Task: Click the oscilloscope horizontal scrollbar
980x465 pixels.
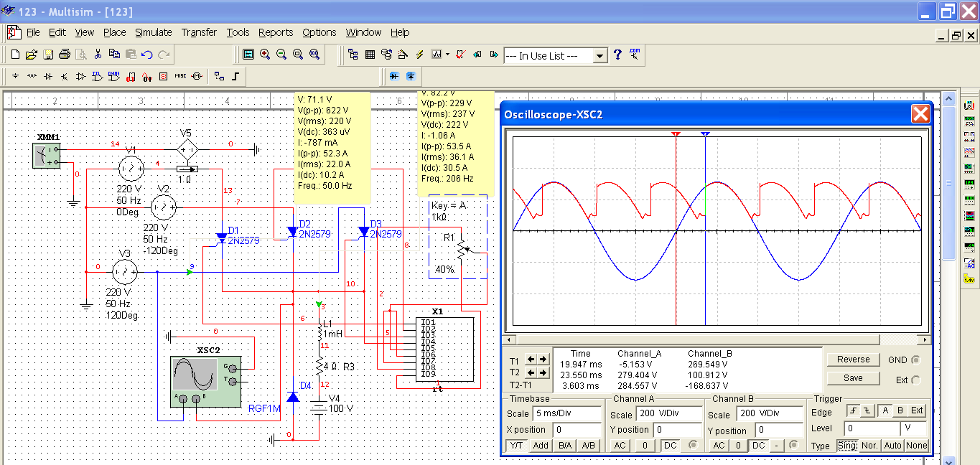Action: click(718, 339)
